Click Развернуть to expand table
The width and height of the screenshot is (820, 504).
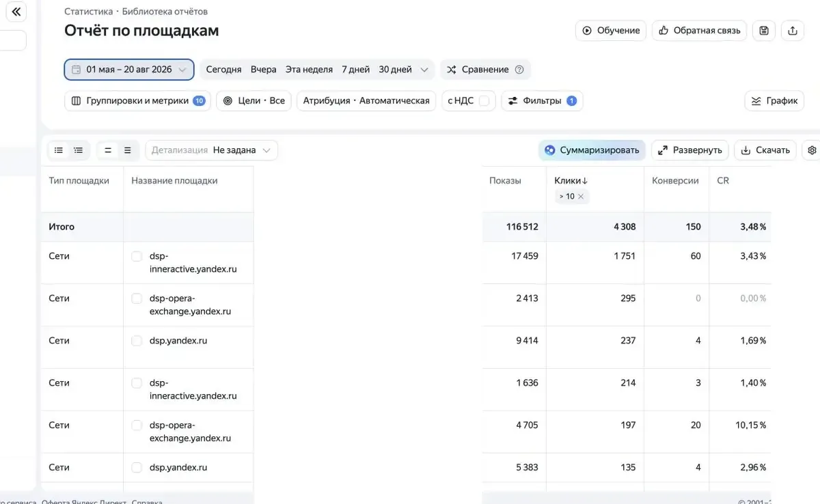click(x=690, y=150)
